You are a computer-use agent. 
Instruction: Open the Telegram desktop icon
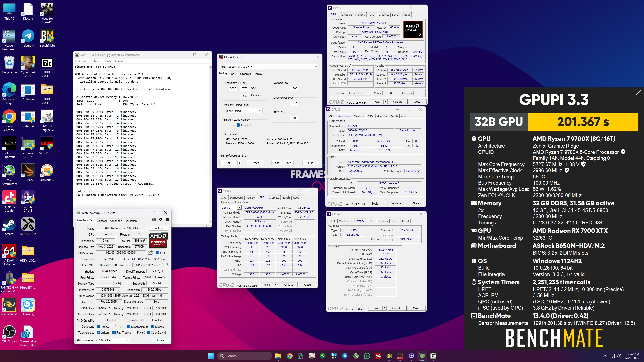point(28,38)
